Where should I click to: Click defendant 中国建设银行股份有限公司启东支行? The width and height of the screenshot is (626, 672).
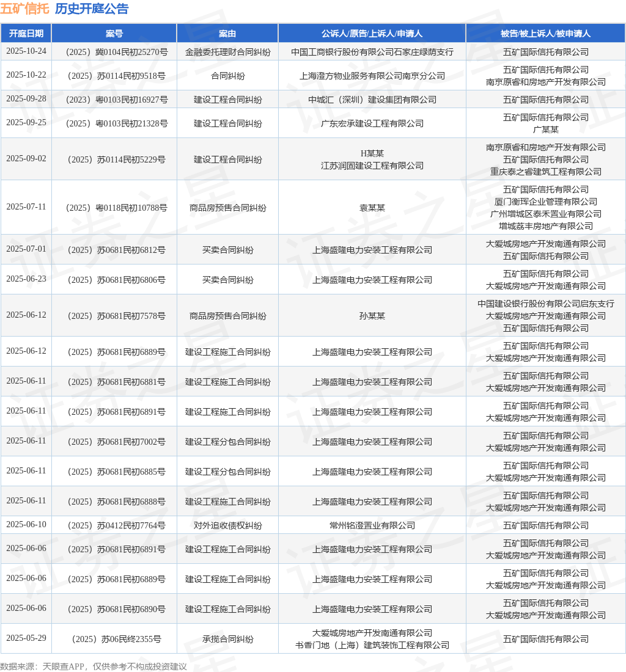[x=545, y=304]
